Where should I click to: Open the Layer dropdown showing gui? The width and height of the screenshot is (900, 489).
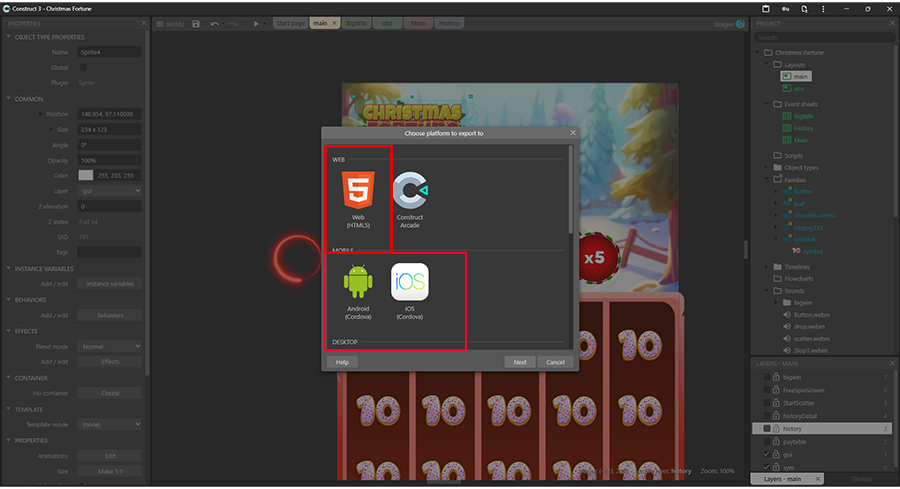click(x=109, y=190)
